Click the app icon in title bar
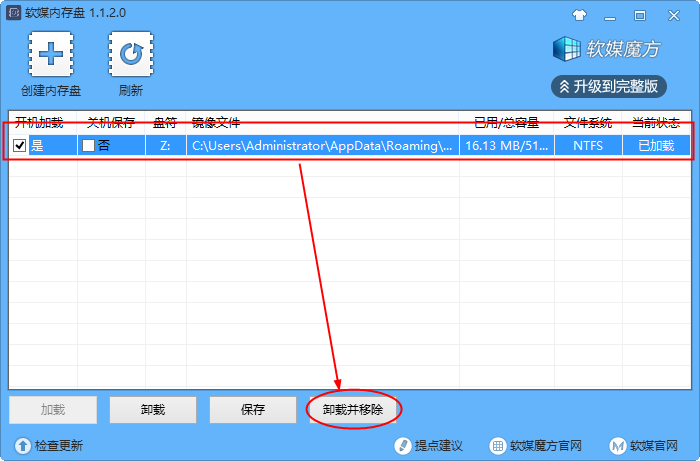 pos(13,13)
